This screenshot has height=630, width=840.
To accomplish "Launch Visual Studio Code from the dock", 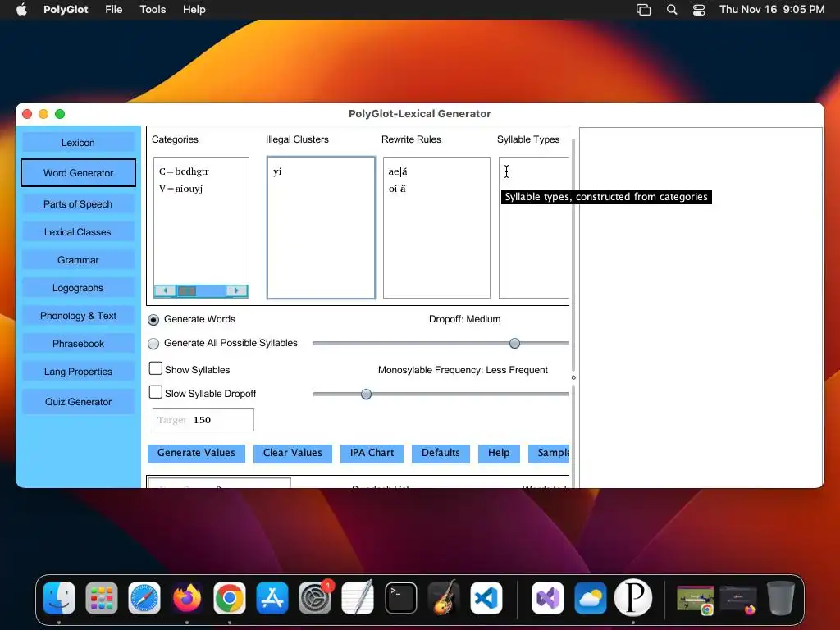I will click(486, 597).
